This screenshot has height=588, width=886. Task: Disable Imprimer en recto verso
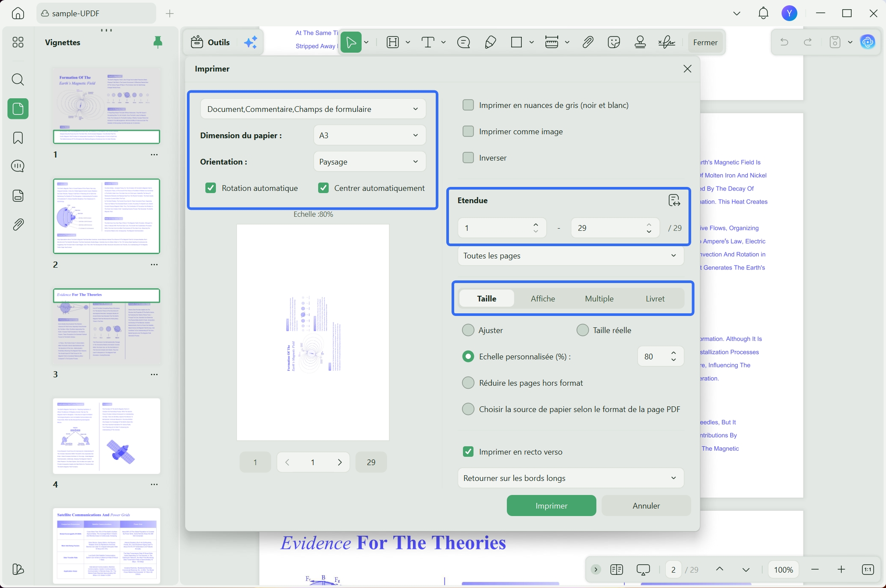coord(468,452)
